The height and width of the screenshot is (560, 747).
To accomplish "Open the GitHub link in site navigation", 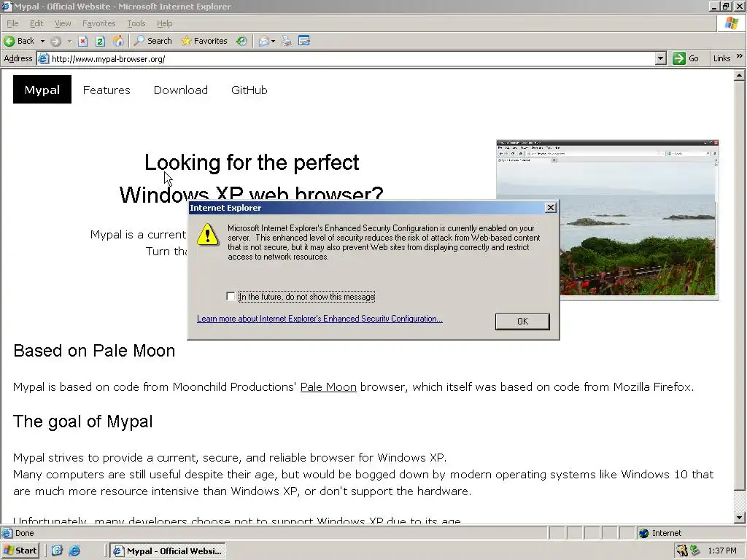I will (x=249, y=90).
